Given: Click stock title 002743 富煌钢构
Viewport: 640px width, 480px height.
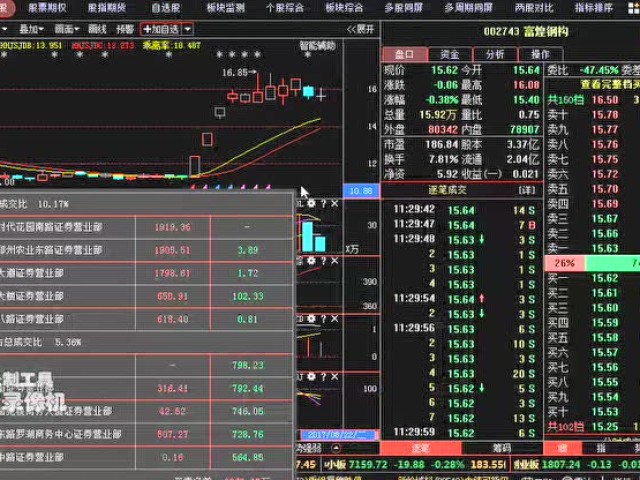Looking at the screenshot, I should coord(526,32).
